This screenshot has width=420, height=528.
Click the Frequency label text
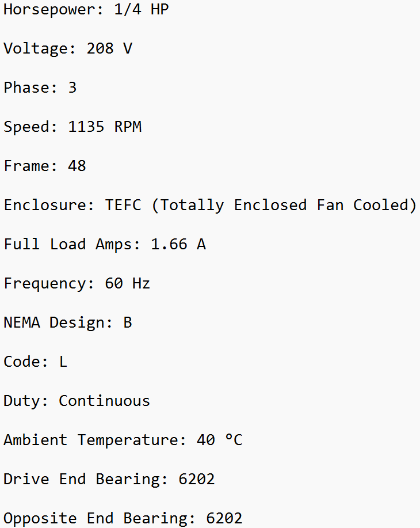tap(48, 283)
